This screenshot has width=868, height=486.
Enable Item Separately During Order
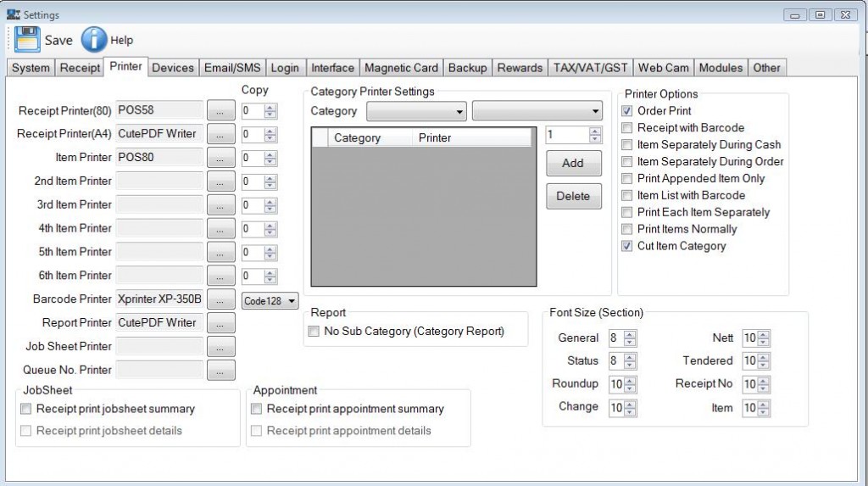(x=626, y=162)
